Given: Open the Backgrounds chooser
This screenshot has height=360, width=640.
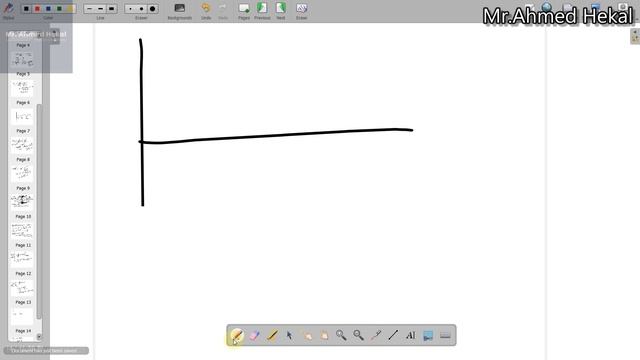Looking at the screenshot, I should [x=180, y=11].
